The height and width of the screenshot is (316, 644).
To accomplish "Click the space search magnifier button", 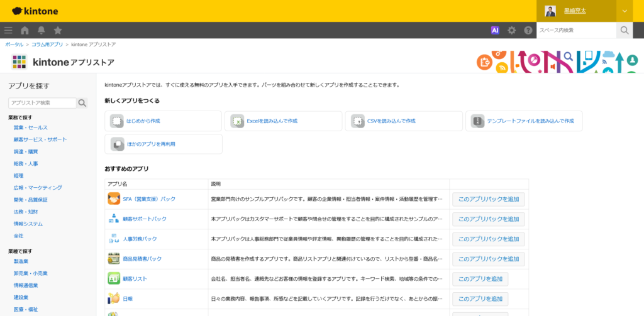I will 625,30.
